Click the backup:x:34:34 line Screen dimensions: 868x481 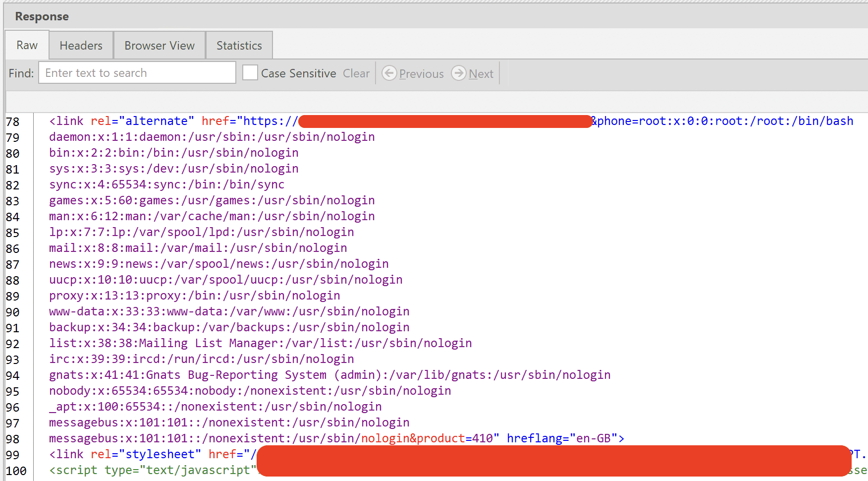(229, 327)
